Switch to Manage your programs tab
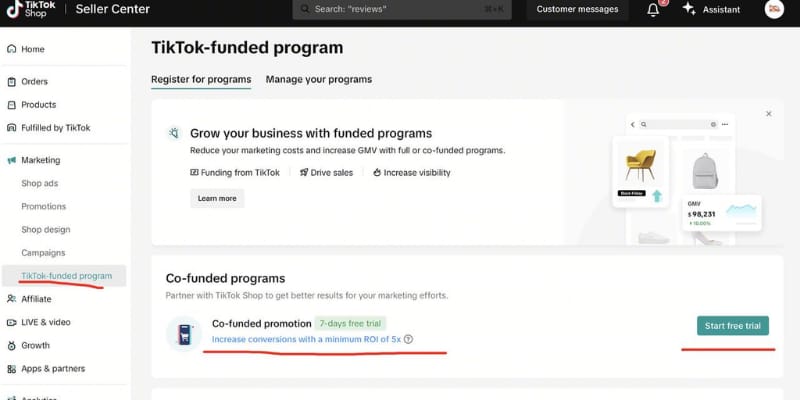Screen dimensions: 800x400 (318, 79)
